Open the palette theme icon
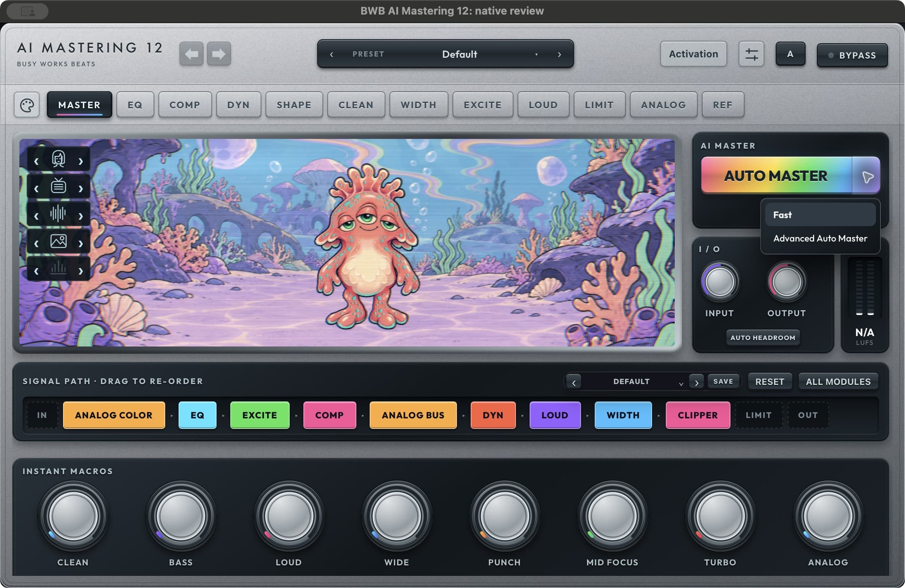905x588 pixels. [27, 105]
